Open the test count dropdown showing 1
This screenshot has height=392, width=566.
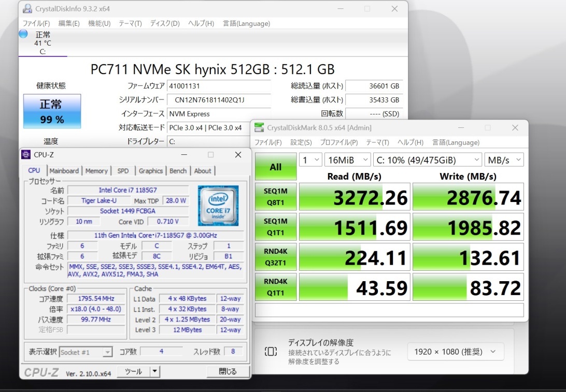310,160
